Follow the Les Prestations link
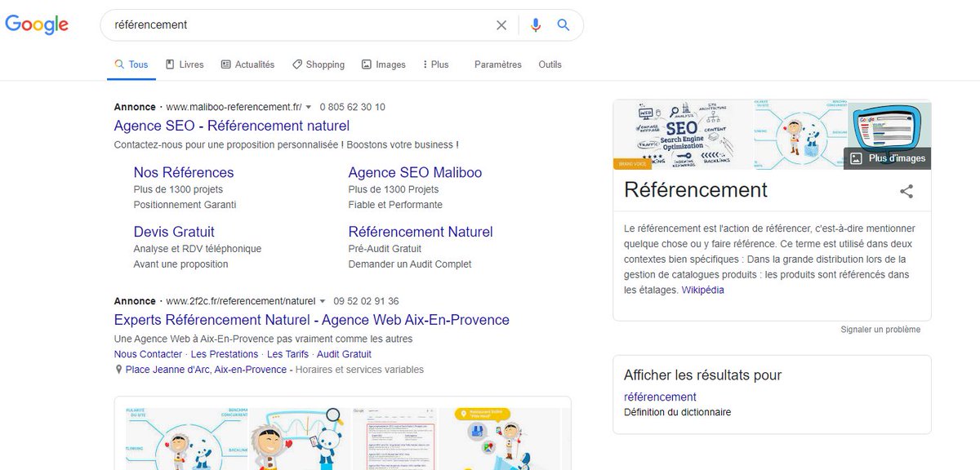Image resolution: width=980 pixels, height=470 pixels. 225,354
